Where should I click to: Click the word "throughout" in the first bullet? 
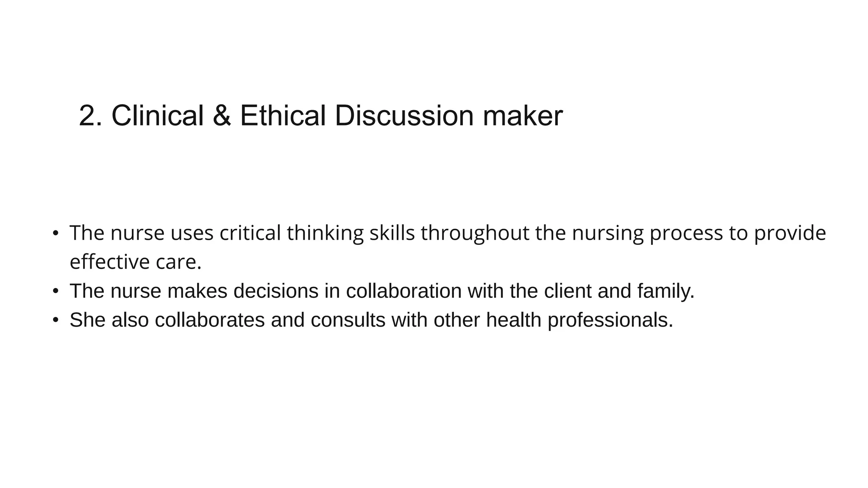[x=475, y=233]
